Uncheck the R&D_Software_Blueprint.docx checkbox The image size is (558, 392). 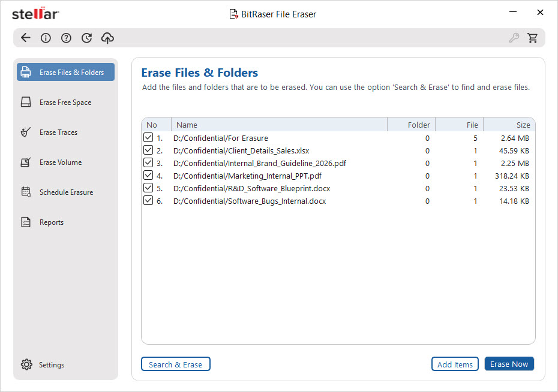pos(148,188)
